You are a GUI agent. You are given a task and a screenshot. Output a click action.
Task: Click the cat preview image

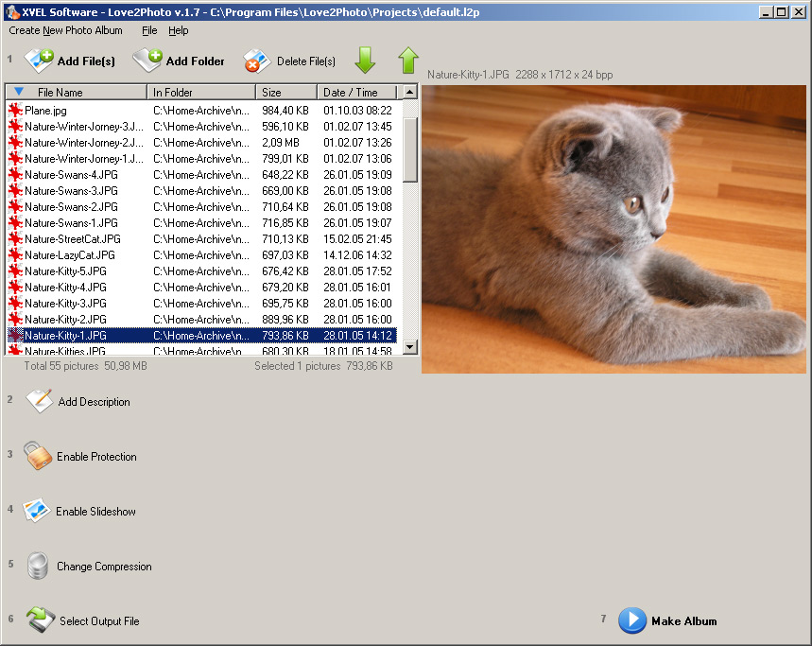pyautogui.click(x=613, y=229)
